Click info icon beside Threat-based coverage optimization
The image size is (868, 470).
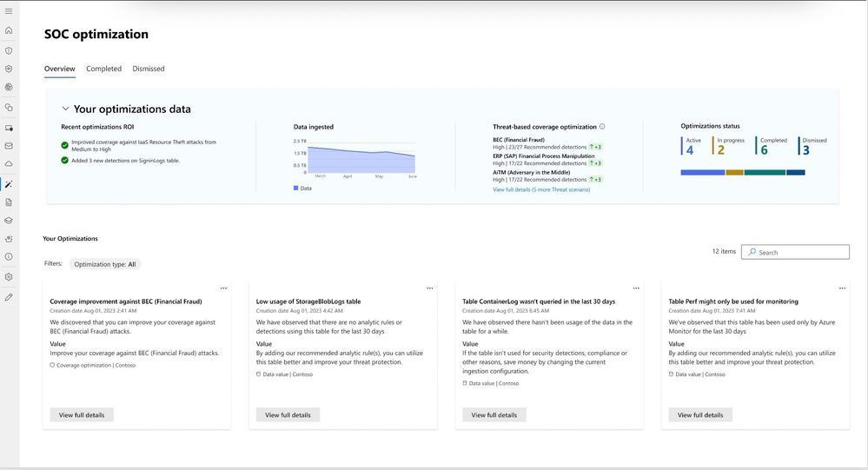pyautogui.click(x=602, y=126)
